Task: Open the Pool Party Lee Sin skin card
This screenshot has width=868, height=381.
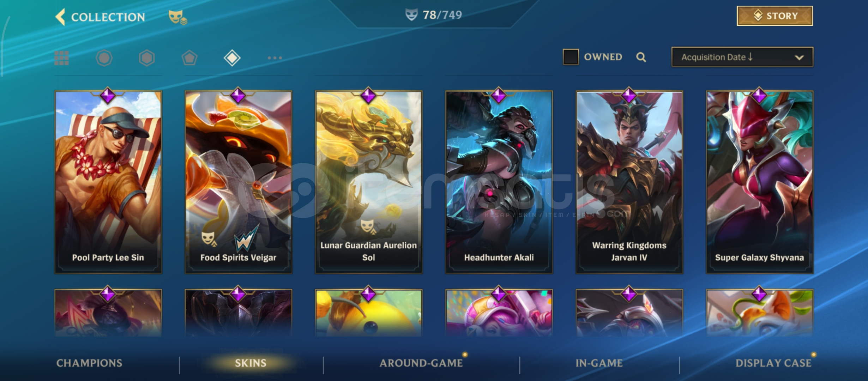Action: (x=108, y=182)
